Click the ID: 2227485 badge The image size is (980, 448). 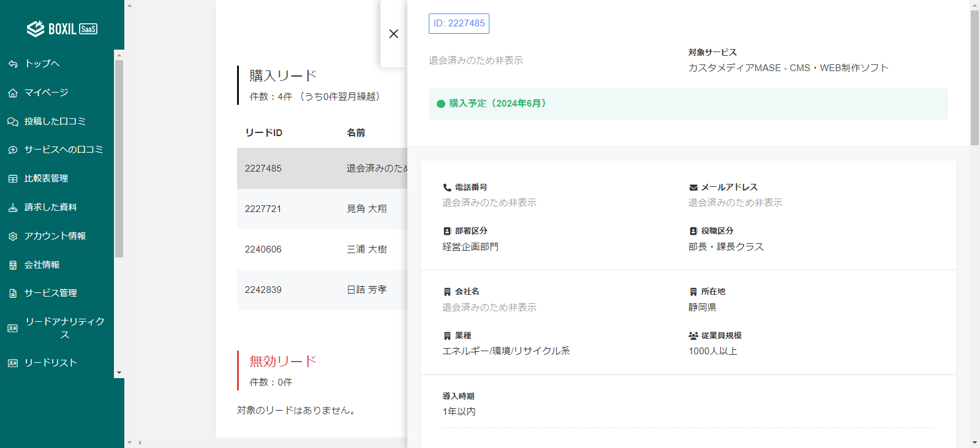click(459, 23)
